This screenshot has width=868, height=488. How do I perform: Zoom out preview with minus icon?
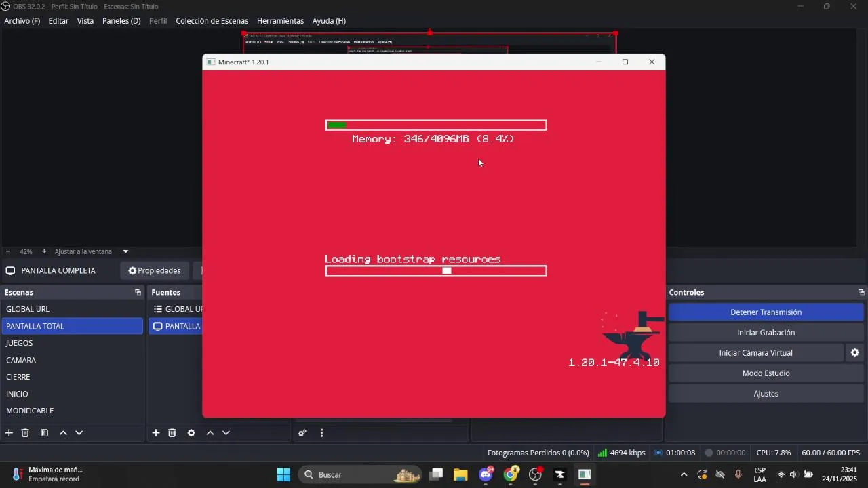8,251
